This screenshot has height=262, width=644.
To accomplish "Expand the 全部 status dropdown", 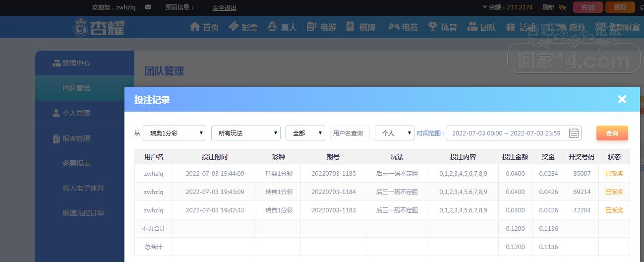I will (305, 133).
